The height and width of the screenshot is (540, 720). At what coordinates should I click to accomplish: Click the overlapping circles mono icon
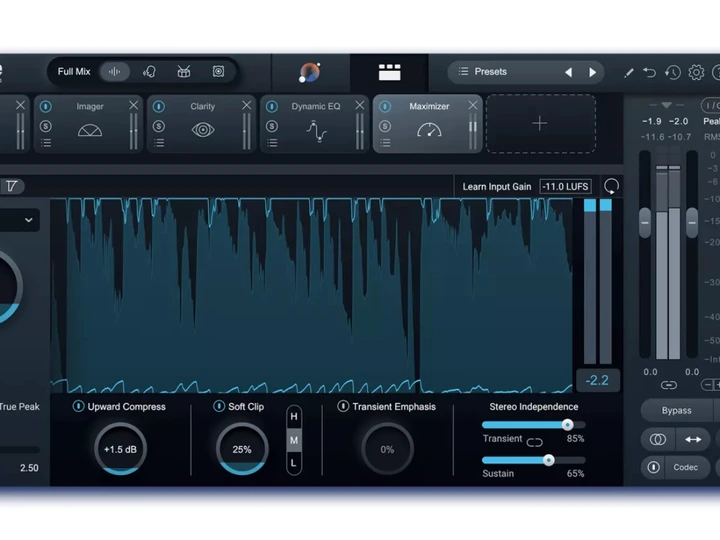[x=658, y=439]
